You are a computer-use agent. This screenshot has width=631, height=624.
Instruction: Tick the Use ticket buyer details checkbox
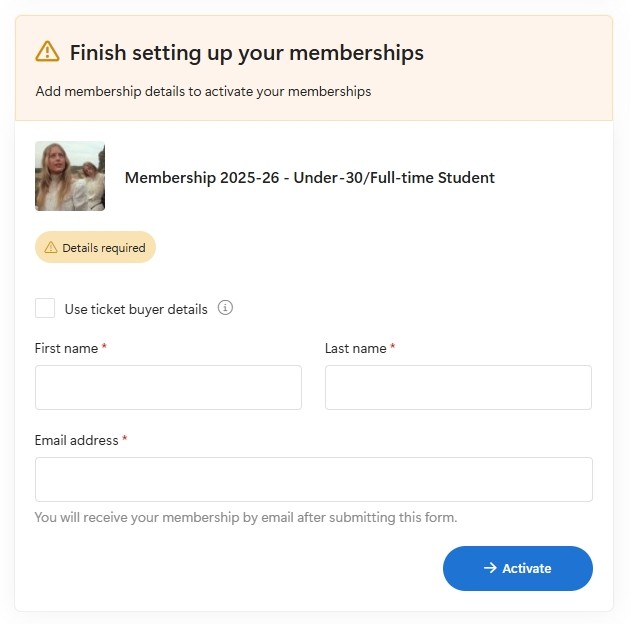[45, 308]
